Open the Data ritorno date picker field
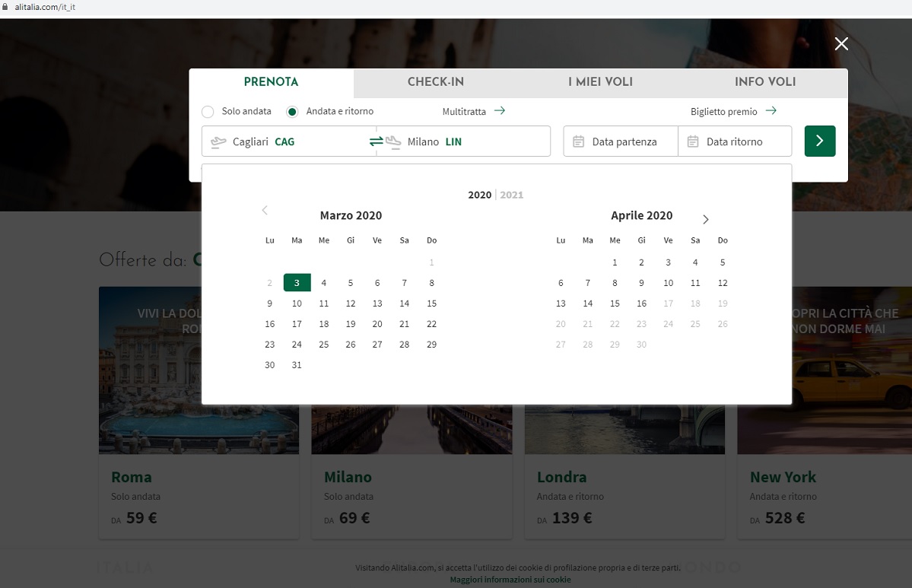Image resolution: width=912 pixels, height=588 pixels. pos(734,141)
